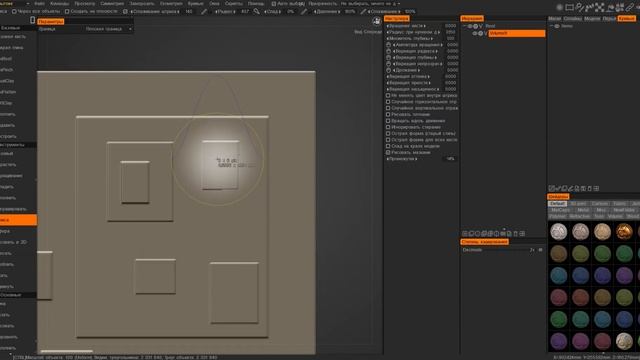
Task: Click the trash icon under VoxTree
Action: tap(516, 233)
